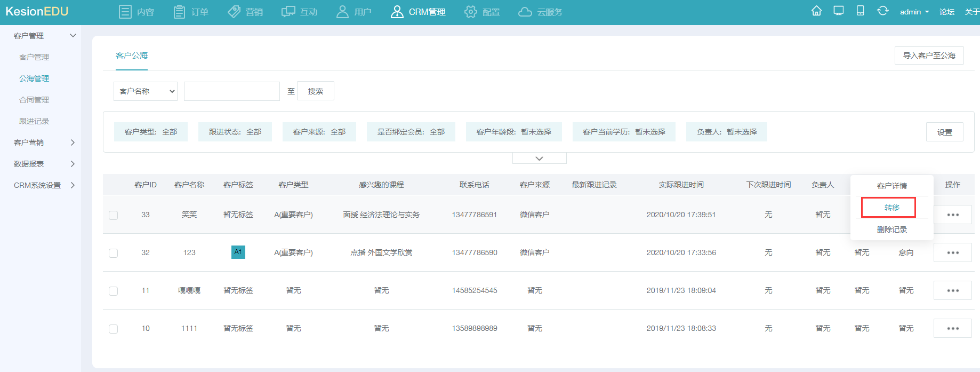Open the more-actions button for customer 11
Screen dimensions: 980x372
point(953,290)
